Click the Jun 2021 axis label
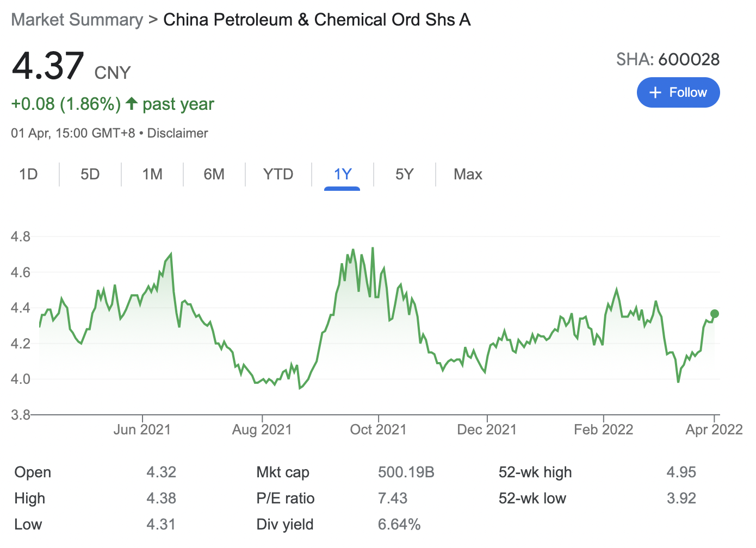This screenshot has height=548, width=756. pyautogui.click(x=142, y=429)
